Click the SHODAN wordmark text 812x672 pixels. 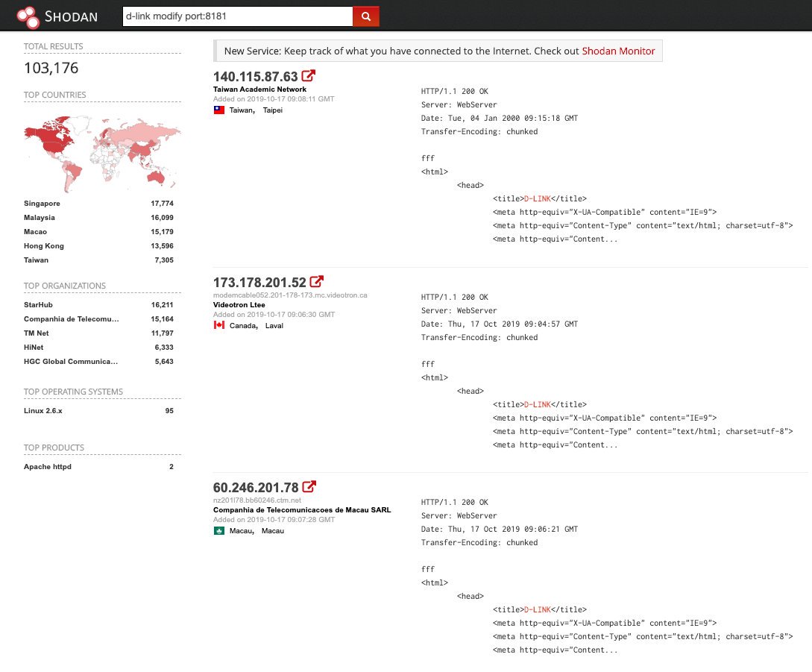point(71,16)
